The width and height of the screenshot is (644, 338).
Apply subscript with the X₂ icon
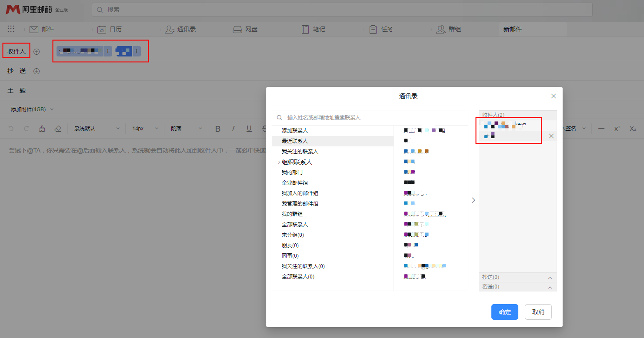click(x=632, y=129)
